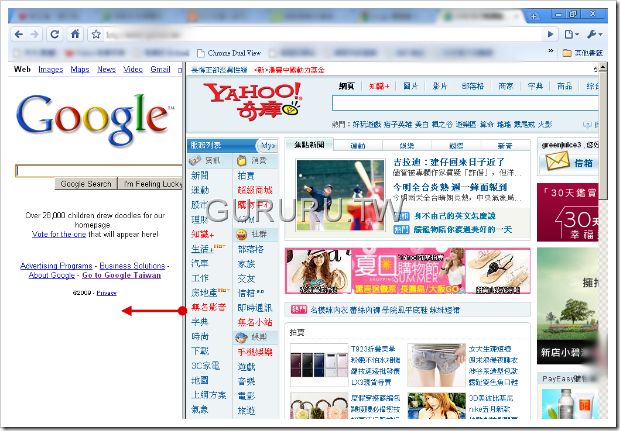Open the page menu dropdown
This screenshot has height=431, width=620.
click(571, 34)
